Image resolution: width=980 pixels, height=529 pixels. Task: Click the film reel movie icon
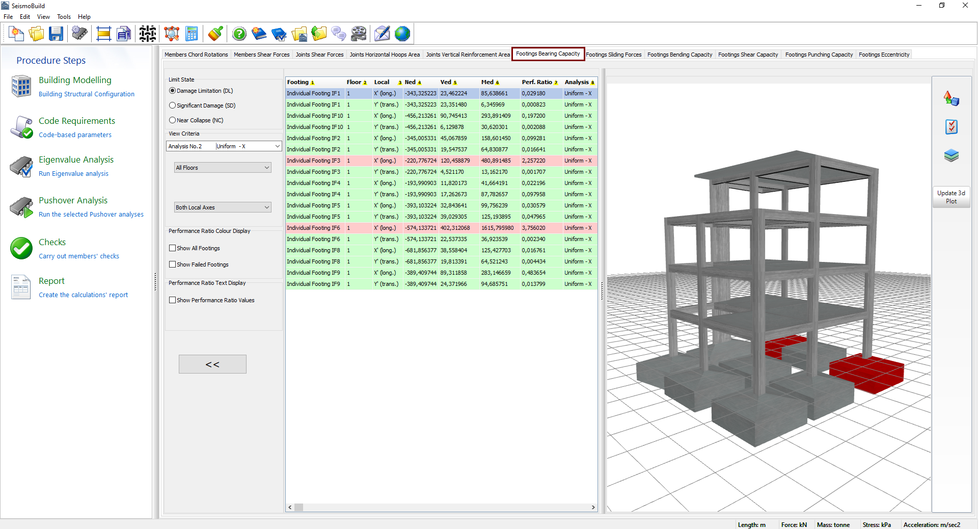click(359, 34)
